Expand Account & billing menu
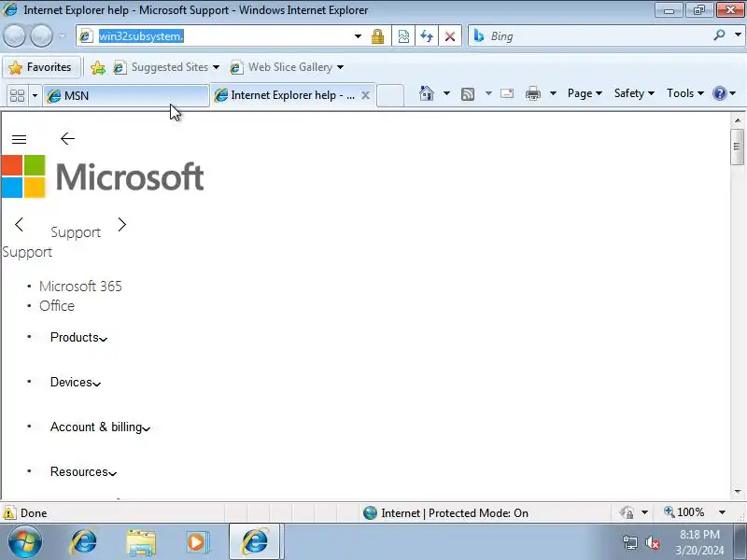The height and width of the screenshot is (560, 747). 100,427
